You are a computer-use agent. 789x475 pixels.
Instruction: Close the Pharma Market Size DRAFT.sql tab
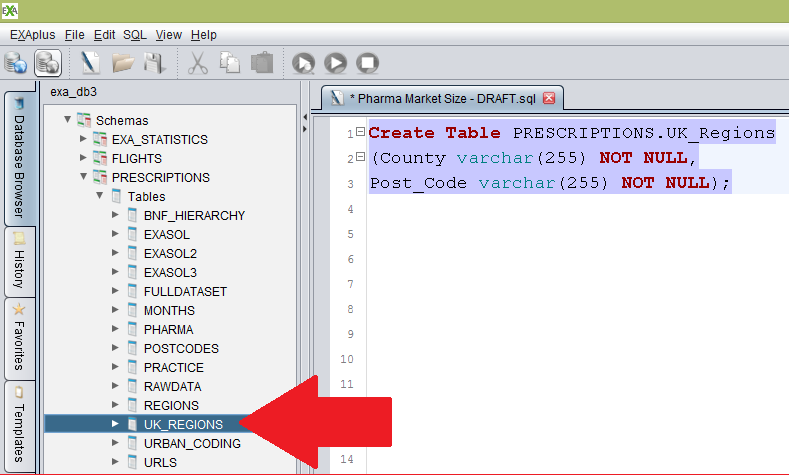point(549,98)
